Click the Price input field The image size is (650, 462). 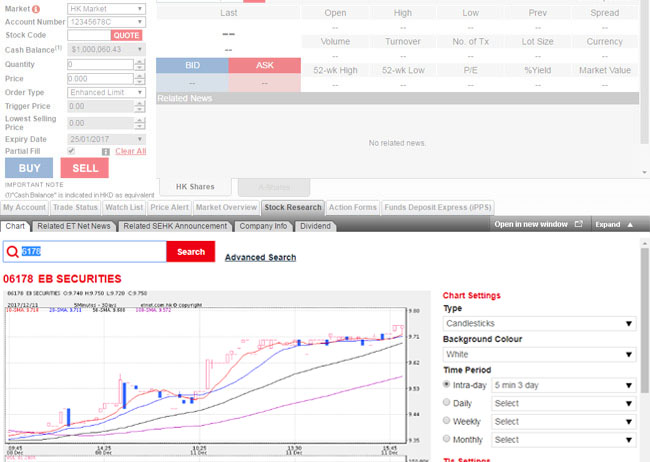click(x=100, y=79)
